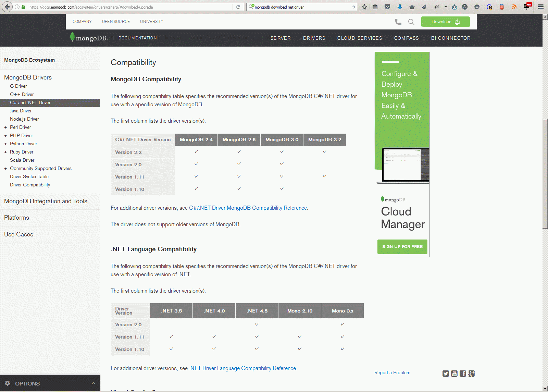This screenshot has width=548, height=392.
Task: Click Report a Problem link
Action: point(392,373)
